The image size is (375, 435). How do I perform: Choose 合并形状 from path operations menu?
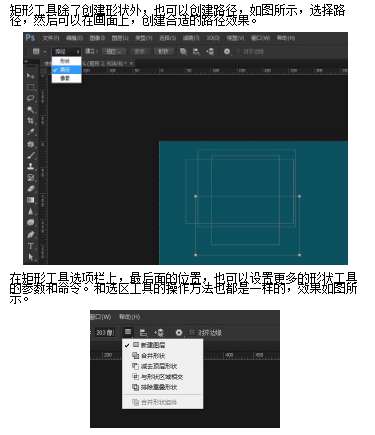point(163,356)
